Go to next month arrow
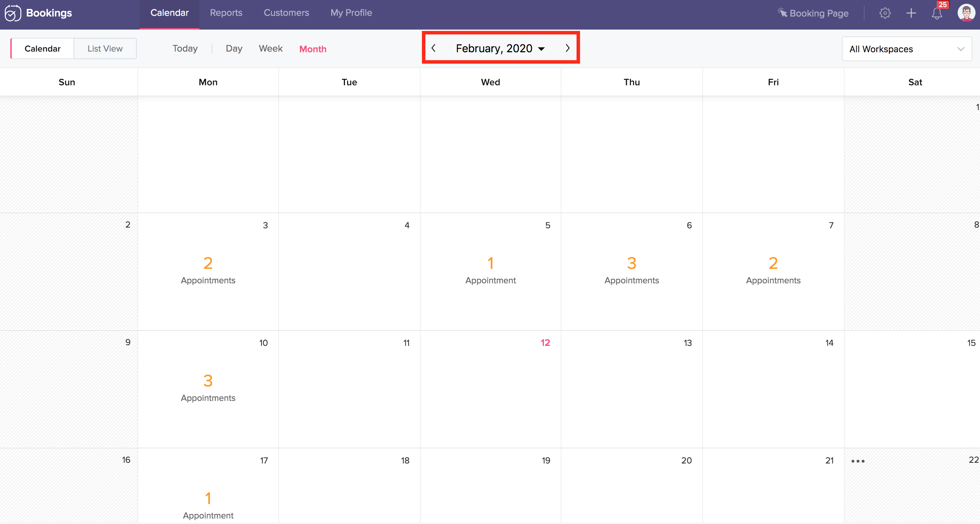Screen dimensions: 980x524 tap(567, 48)
